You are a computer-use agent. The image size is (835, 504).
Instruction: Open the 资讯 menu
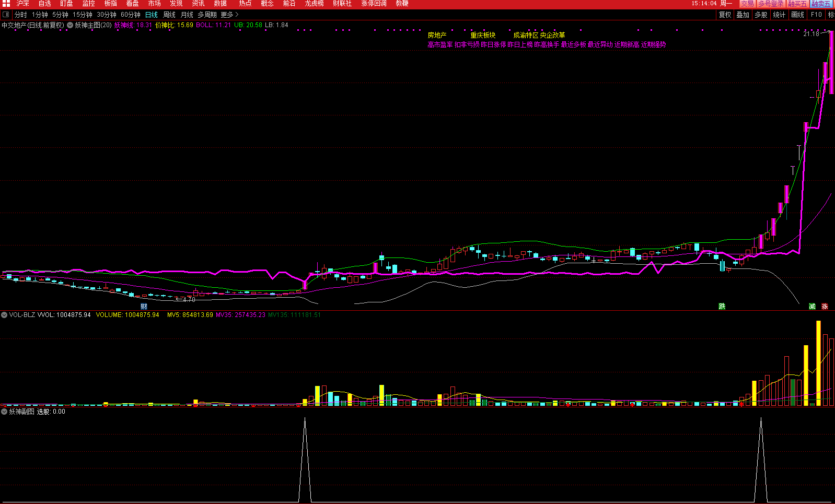pyautogui.click(x=199, y=4)
